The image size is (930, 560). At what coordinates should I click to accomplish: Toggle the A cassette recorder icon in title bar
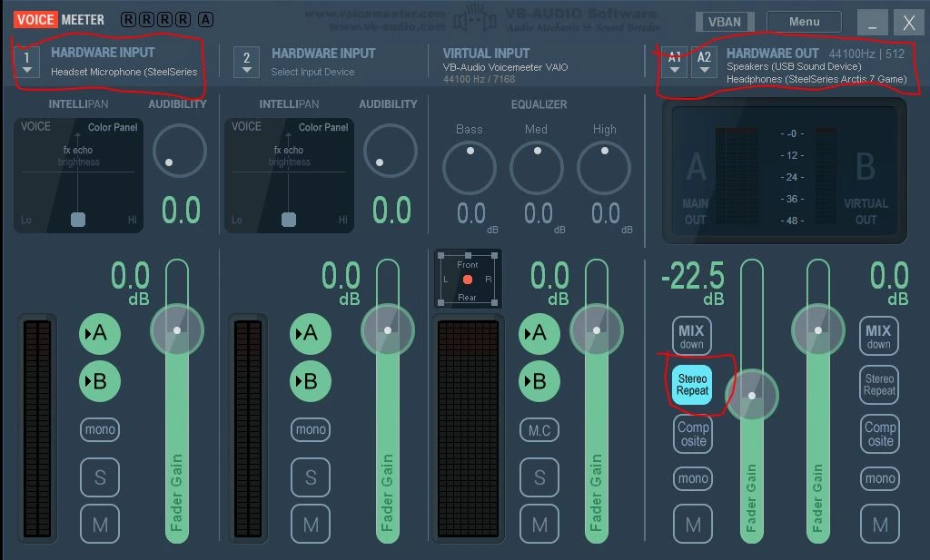(x=205, y=20)
